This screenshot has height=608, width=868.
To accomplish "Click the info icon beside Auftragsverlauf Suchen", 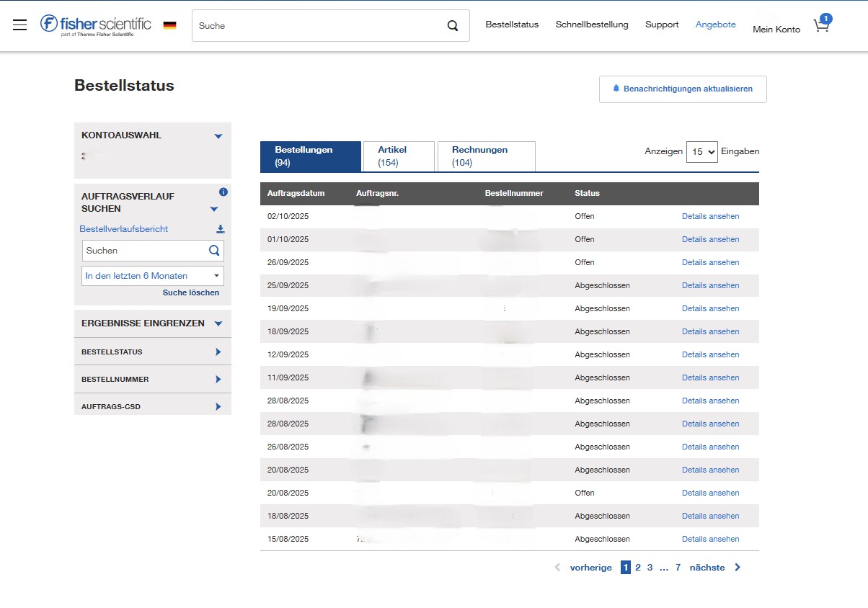I will (223, 192).
